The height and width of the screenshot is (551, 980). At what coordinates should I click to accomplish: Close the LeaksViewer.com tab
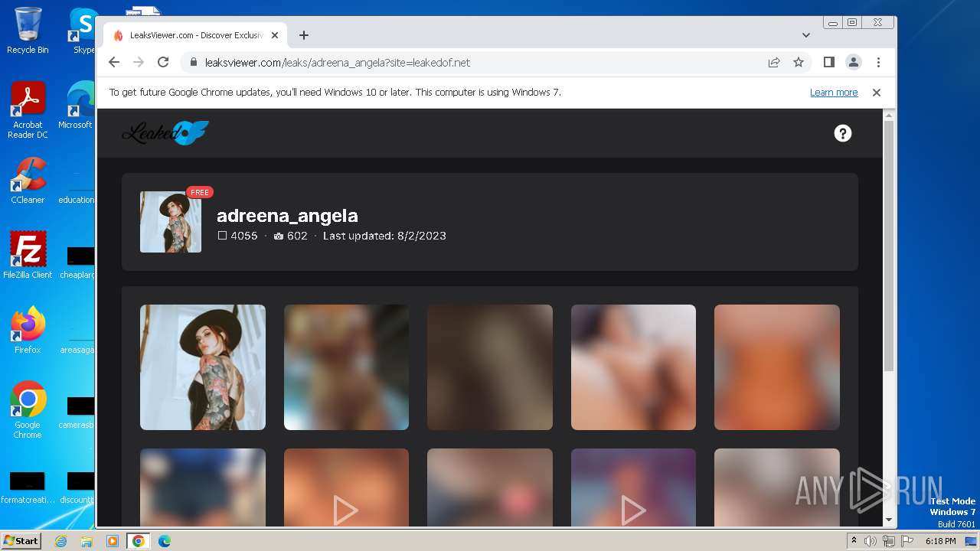coord(275,35)
